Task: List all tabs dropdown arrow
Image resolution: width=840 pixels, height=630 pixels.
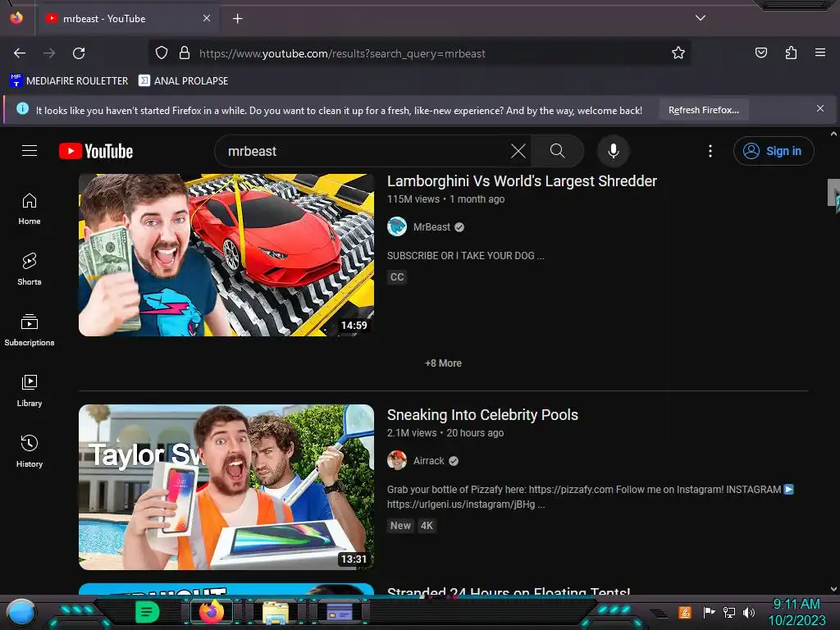Action: click(701, 18)
